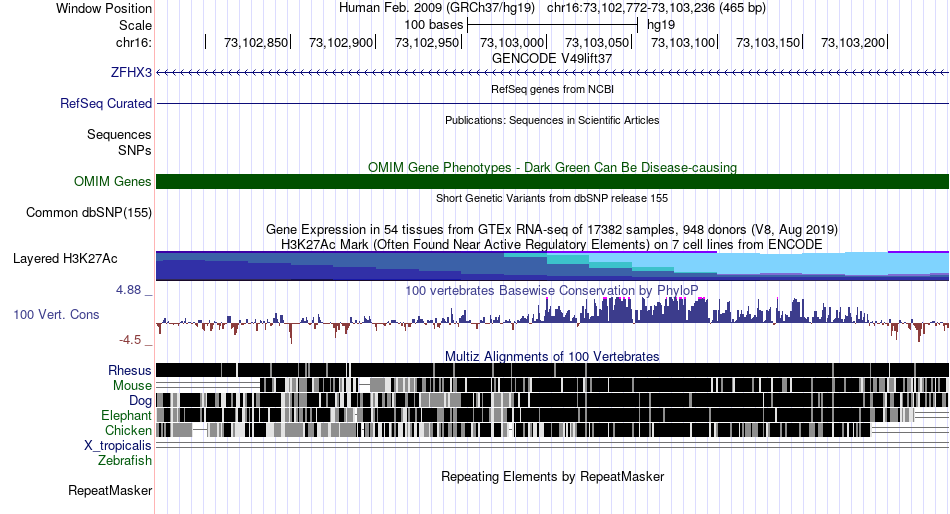
Task: Click the RepeatMasker track label
Action: click(110, 490)
